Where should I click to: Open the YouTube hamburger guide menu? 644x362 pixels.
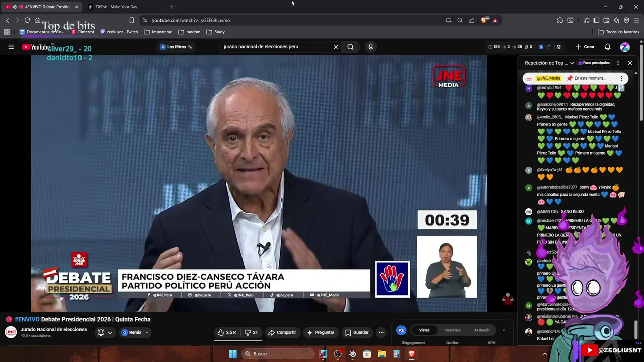[x=11, y=47]
